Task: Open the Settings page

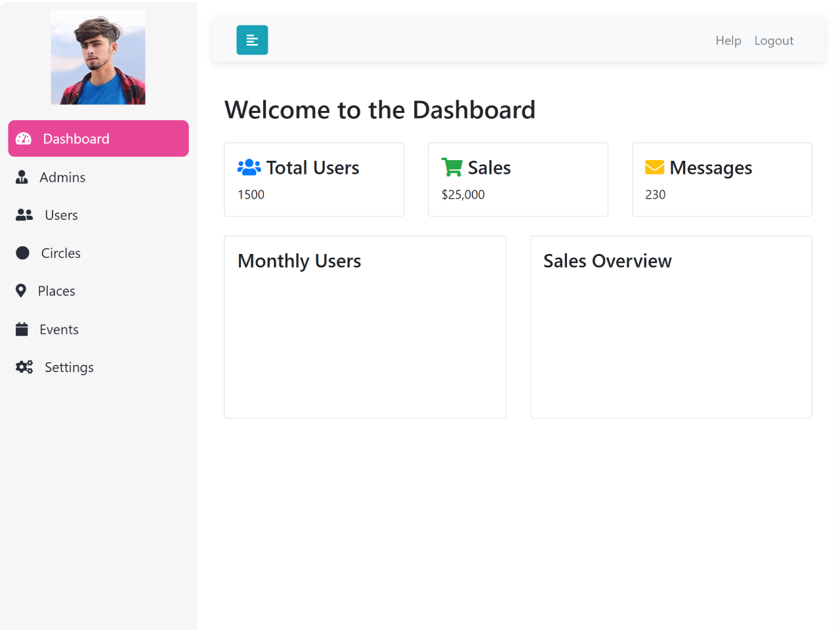Action: [68, 367]
